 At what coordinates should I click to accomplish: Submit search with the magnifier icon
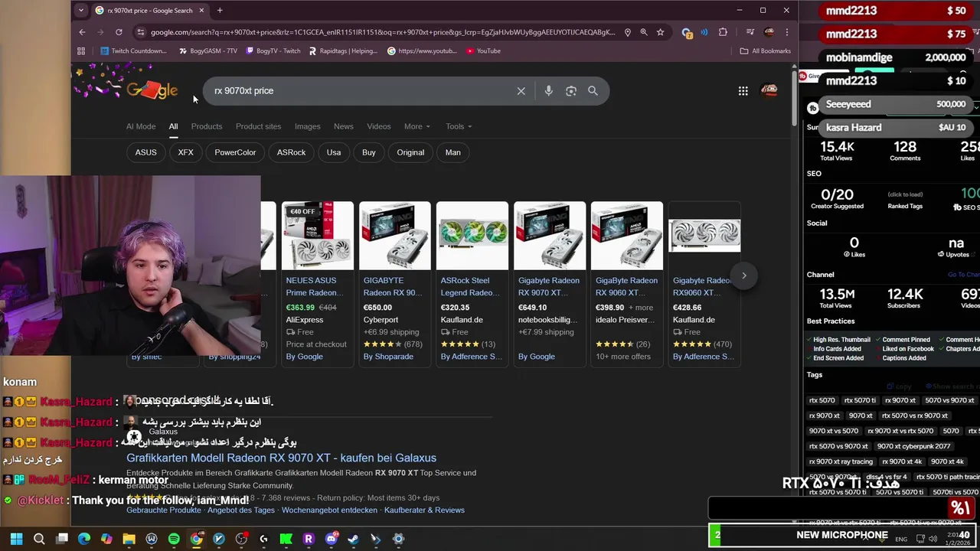593,91
